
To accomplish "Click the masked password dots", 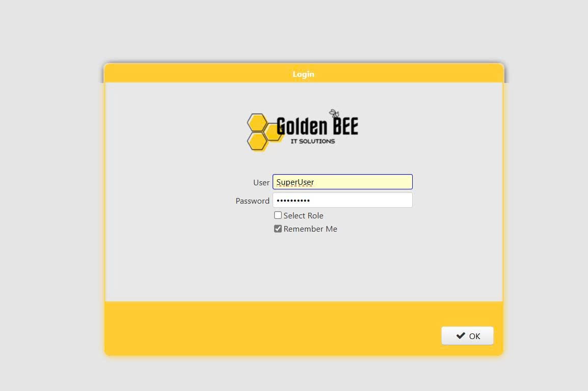I will point(293,201).
